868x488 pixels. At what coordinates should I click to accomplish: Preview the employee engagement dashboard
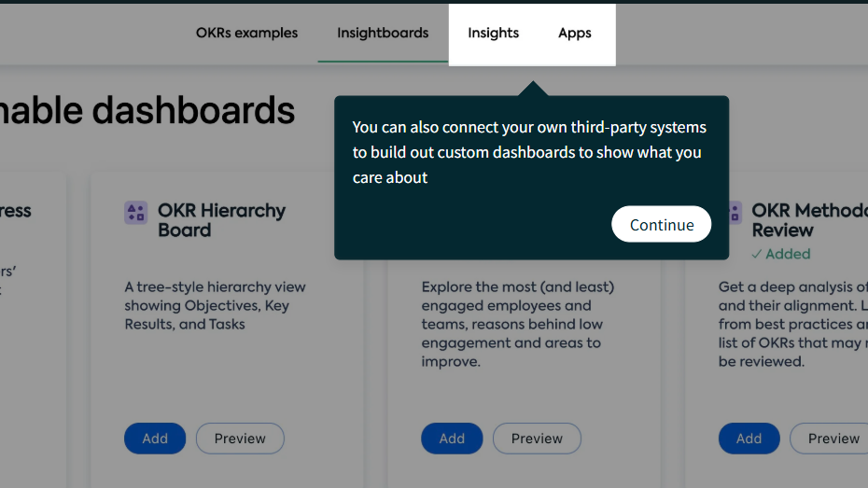point(537,439)
